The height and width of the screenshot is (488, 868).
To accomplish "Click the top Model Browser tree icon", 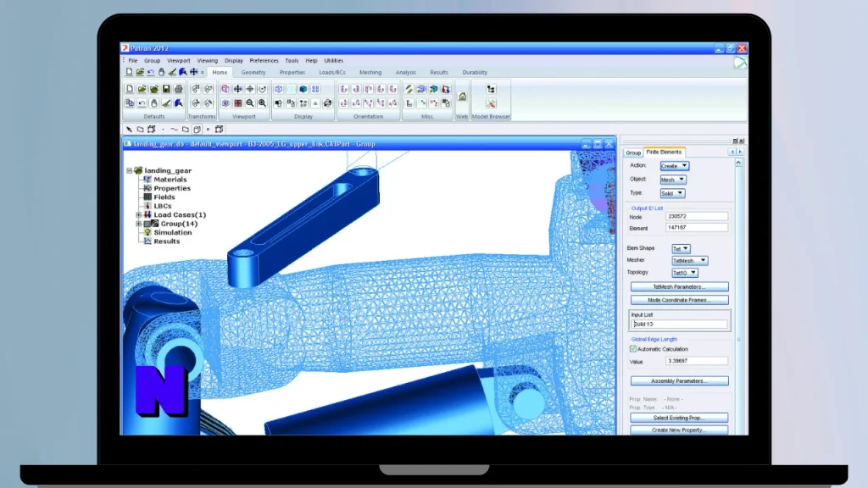I will pyautogui.click(x=491, y=89).
